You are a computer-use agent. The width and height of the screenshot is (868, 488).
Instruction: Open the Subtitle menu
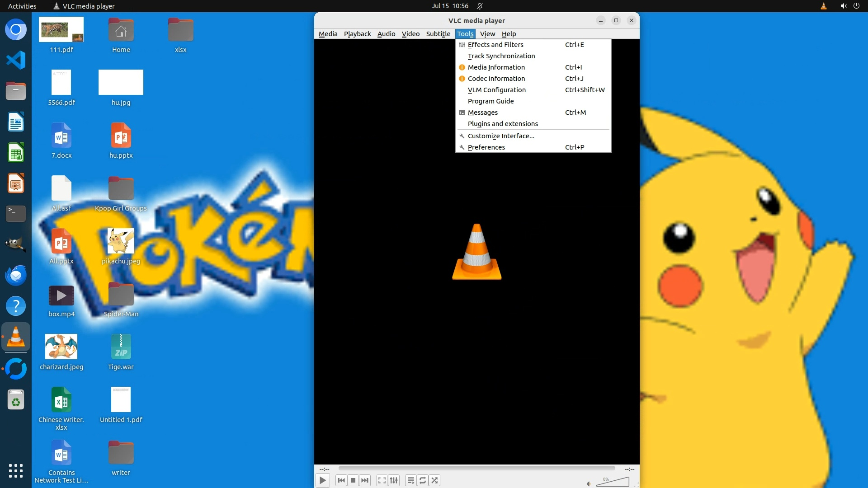[438, 34]
